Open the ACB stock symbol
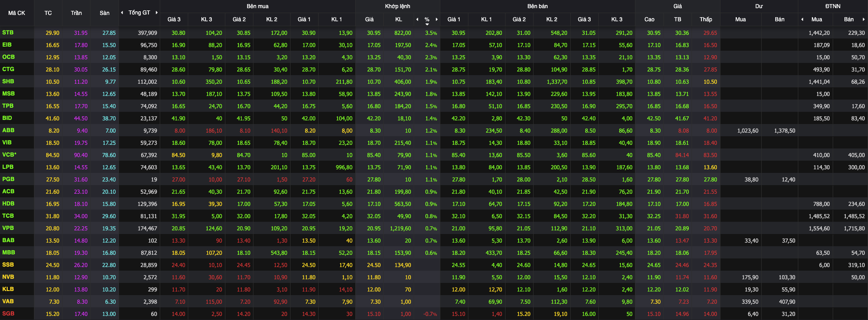The width and height of the screenshot is (868, 320). point(8,191)
